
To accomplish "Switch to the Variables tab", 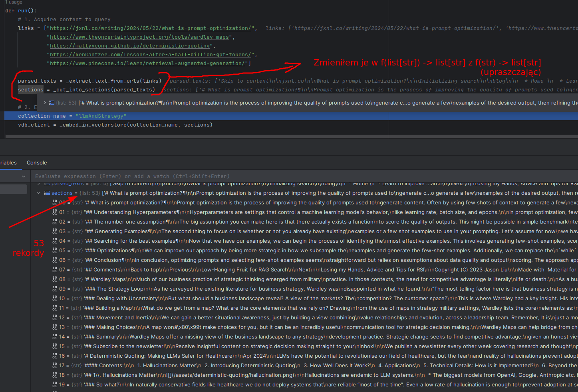I will (x=8, y=163).
